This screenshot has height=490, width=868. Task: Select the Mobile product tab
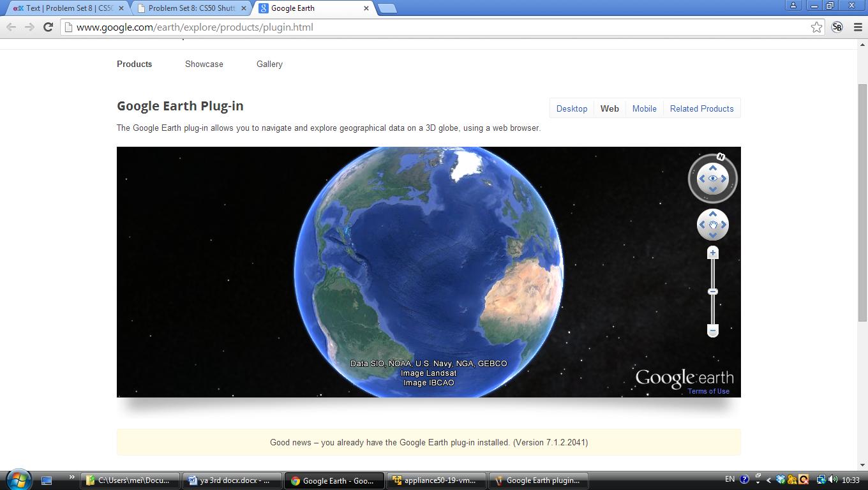coord(644,108)
